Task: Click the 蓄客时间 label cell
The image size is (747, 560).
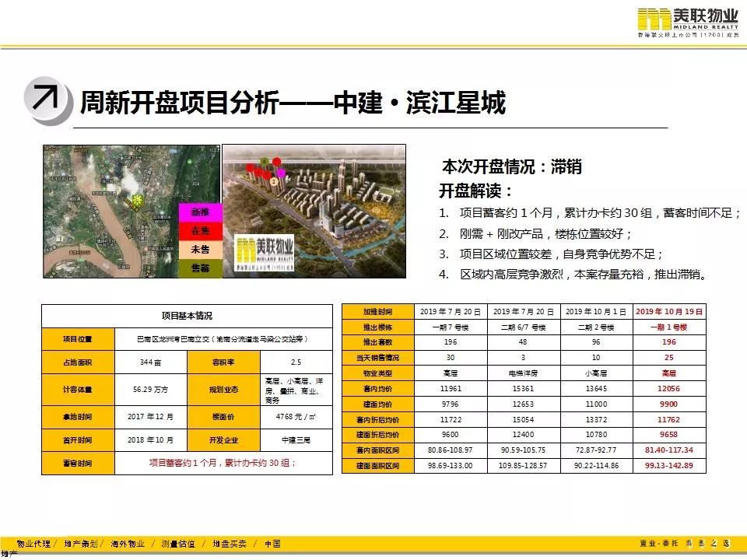Action: 78,464
